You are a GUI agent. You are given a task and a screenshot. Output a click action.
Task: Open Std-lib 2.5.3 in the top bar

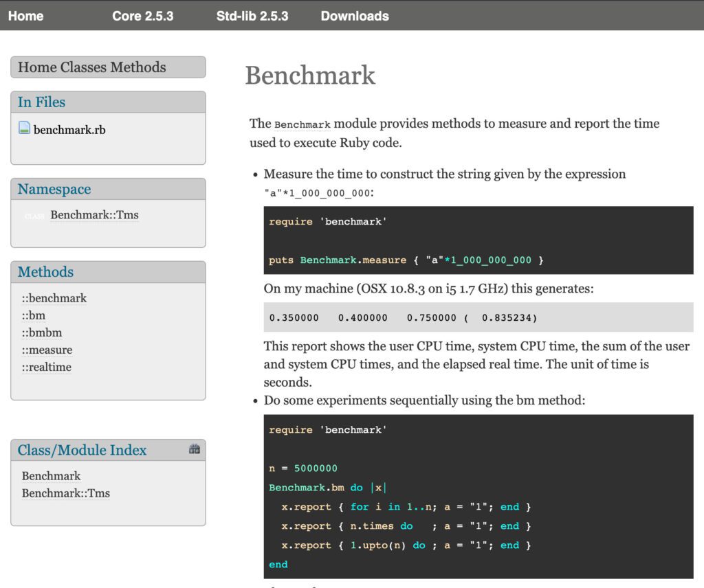(252, 16)
